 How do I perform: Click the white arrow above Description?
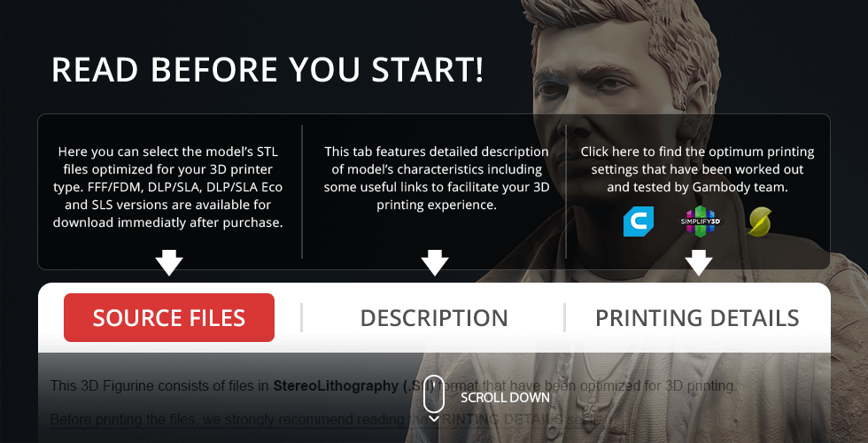435,262
